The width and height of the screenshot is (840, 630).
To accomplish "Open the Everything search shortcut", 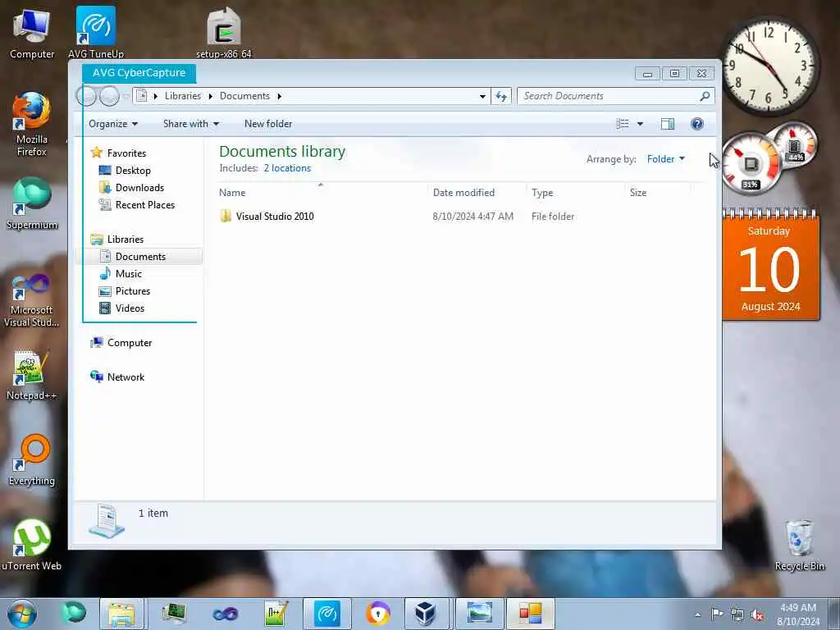I will point(32,460).
